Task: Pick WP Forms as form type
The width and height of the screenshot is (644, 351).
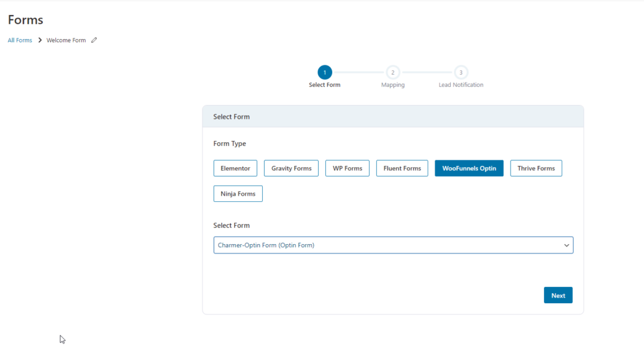Action: pos(347,168)
